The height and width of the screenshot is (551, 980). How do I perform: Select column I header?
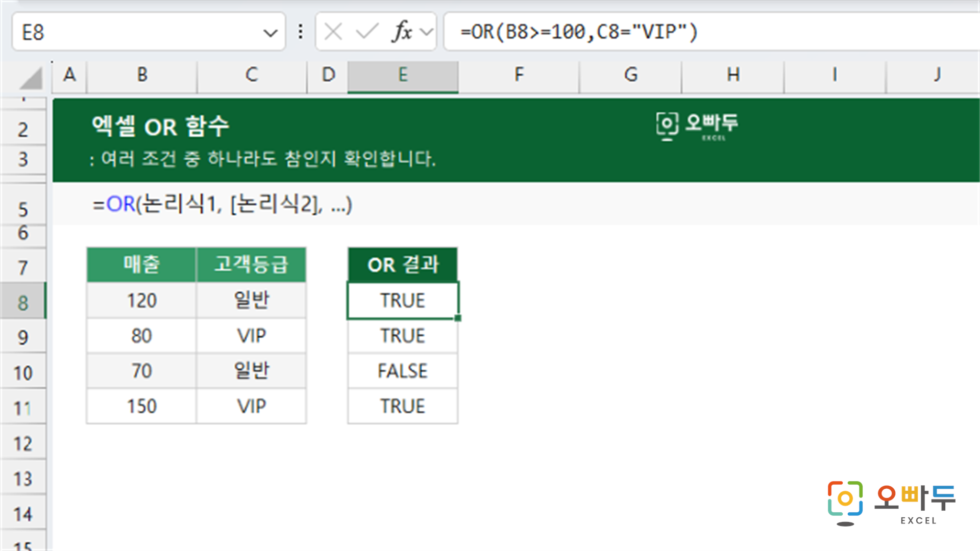pos(835,76)
